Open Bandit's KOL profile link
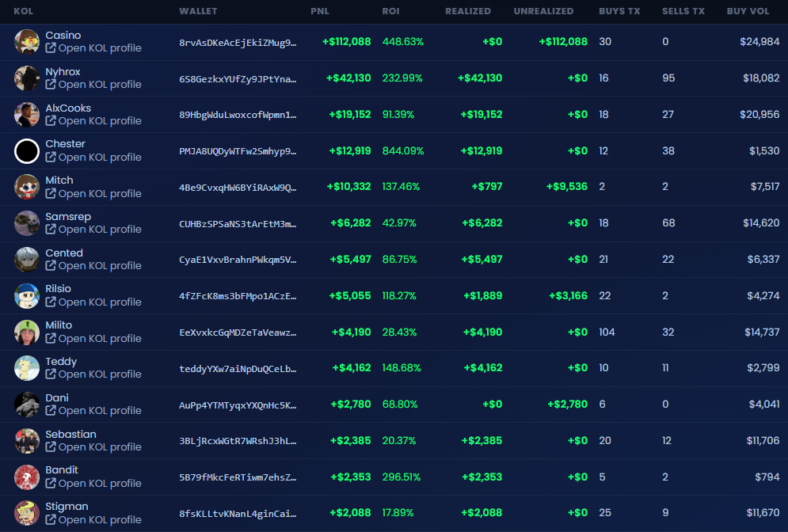This screenshot has height=532, width=788. [x=93, y=483]
